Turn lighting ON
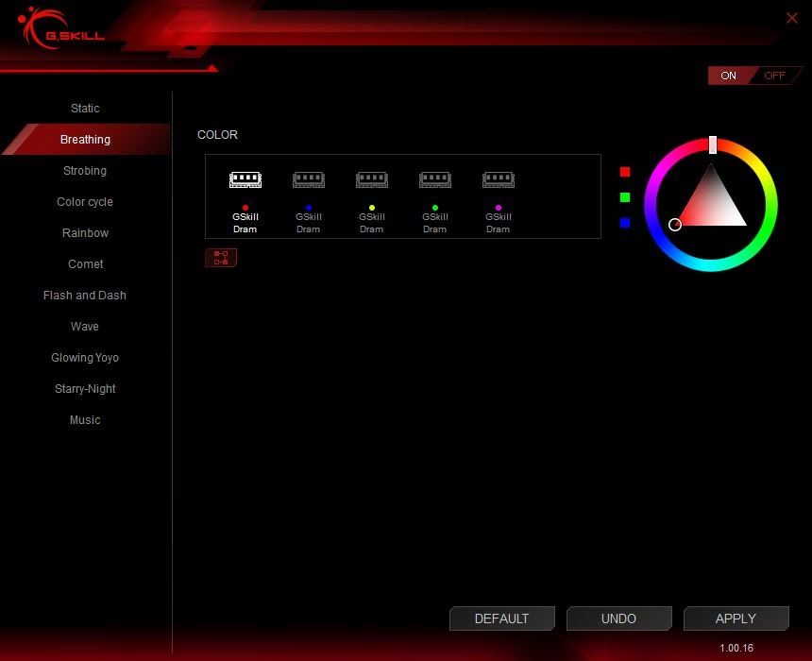This screenshot has width=812, height=661. coord(728,76)
